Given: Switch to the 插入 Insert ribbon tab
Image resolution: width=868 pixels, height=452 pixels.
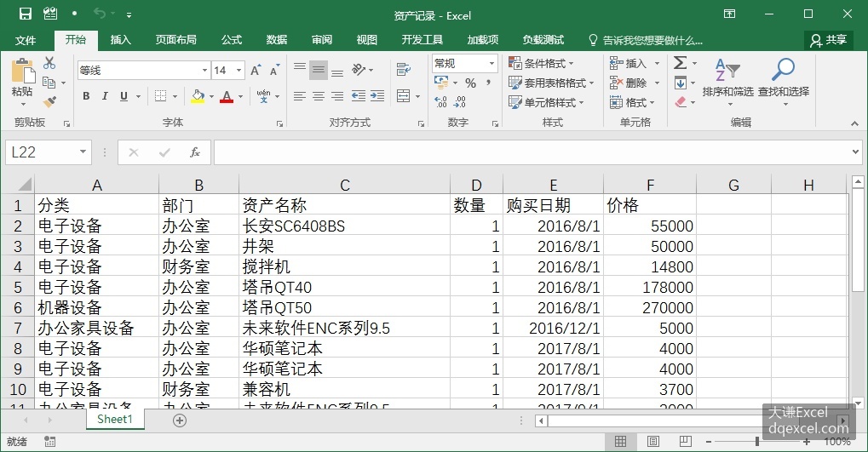Looking at the screenshot, I should pyautogui.click(x=121, y=40).
